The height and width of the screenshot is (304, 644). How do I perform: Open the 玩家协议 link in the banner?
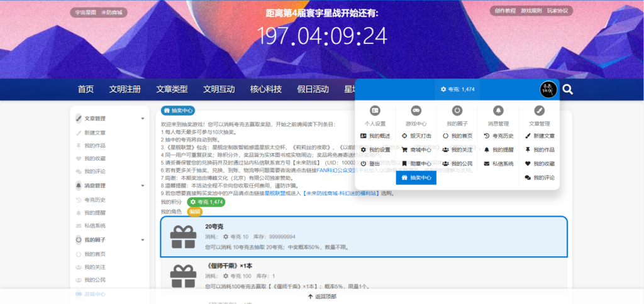click(x=557, y=11)
